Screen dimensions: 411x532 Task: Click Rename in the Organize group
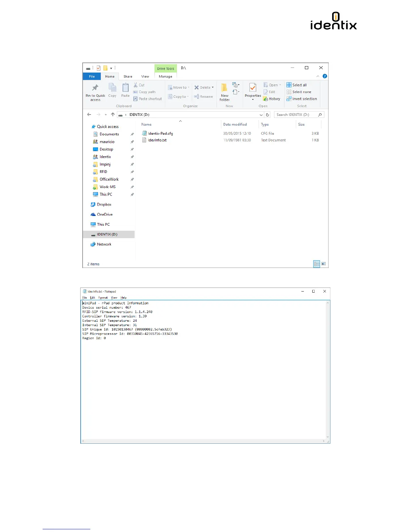click(203, 96)
